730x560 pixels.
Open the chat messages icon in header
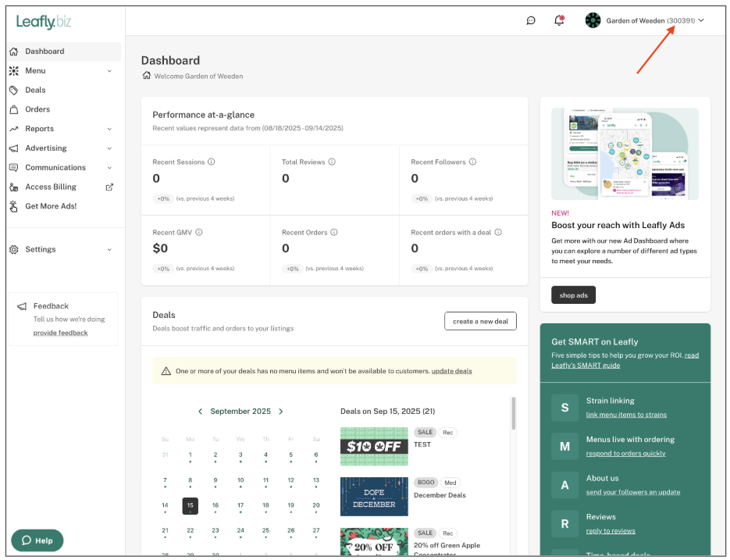[x=531, y=20]
